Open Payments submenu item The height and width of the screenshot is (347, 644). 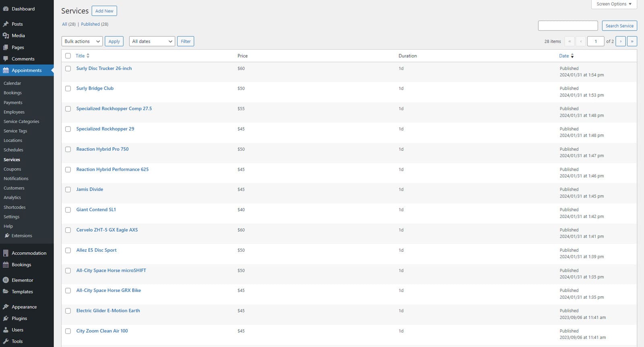13,103
